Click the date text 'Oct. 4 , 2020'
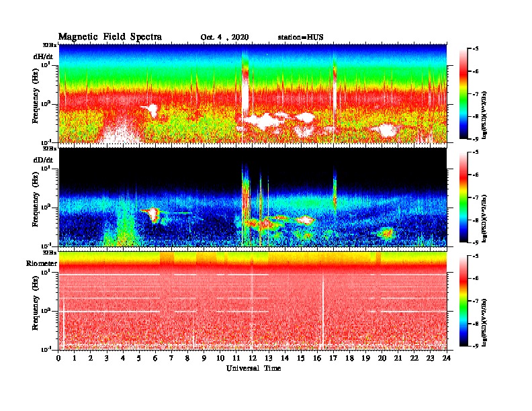This screenshot has height=411, width=532. tap(224, 38)
